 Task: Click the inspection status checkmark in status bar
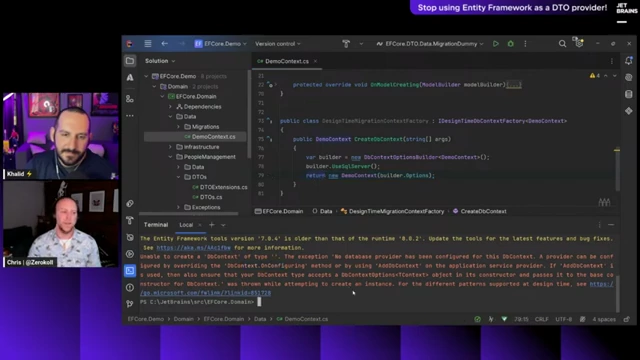click(478, 319)
